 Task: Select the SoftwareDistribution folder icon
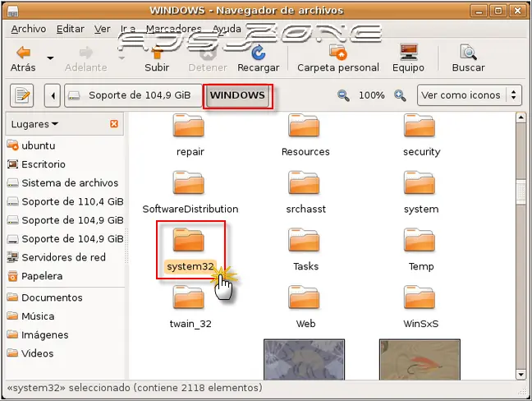189,182
